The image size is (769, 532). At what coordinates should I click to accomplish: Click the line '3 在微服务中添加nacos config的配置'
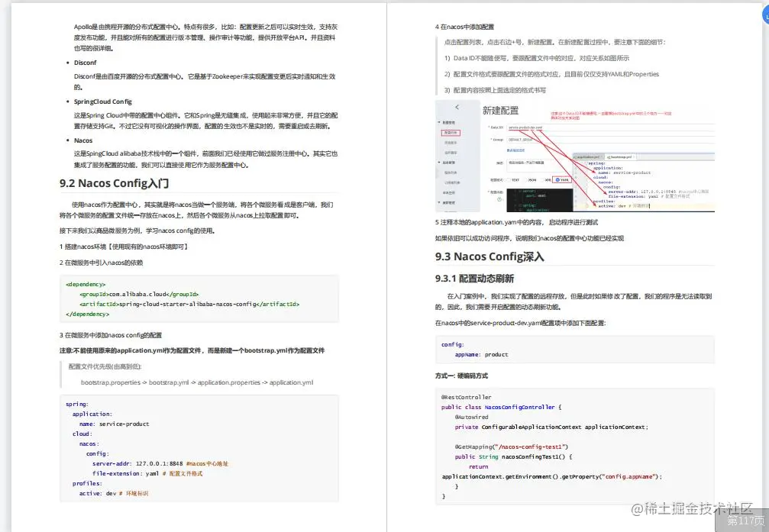[110, 335]
